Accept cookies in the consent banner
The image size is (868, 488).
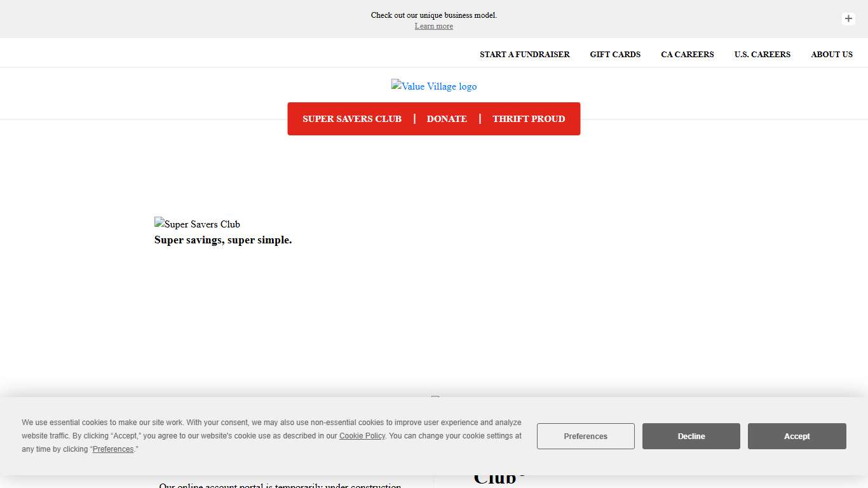[796, 437]
